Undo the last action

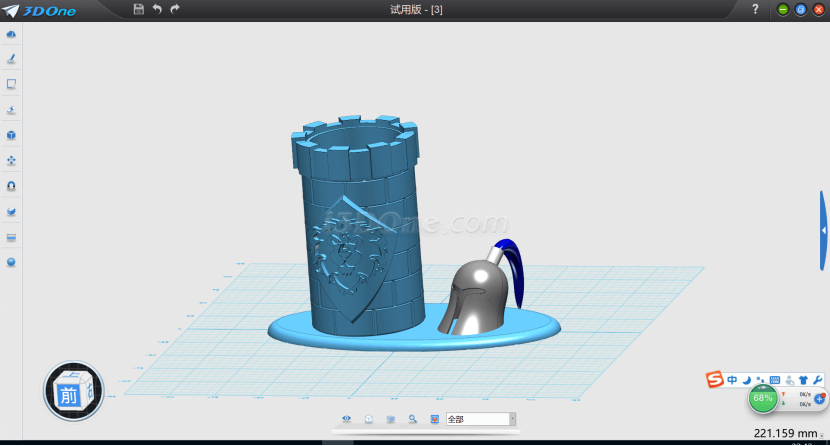[157, 9]
